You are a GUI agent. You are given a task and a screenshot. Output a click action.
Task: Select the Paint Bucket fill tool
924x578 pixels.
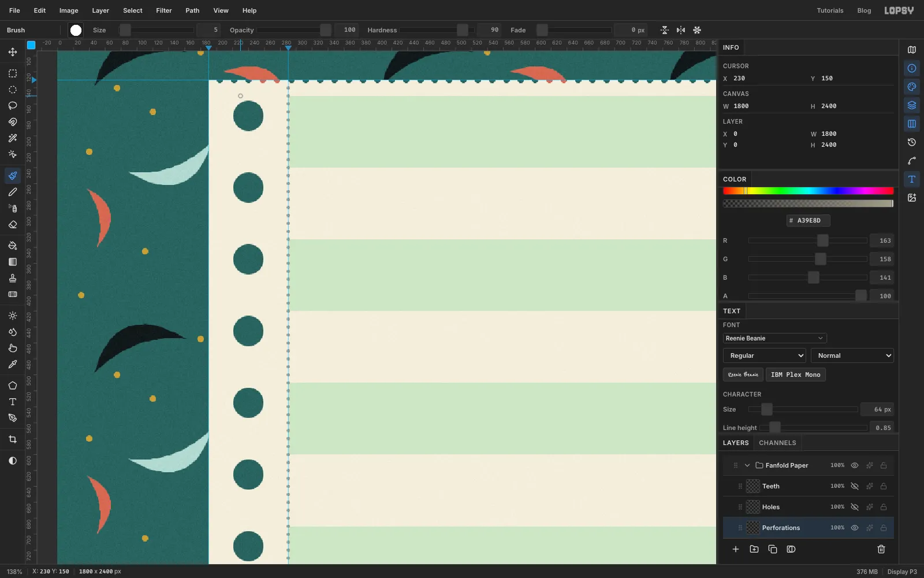13,246
